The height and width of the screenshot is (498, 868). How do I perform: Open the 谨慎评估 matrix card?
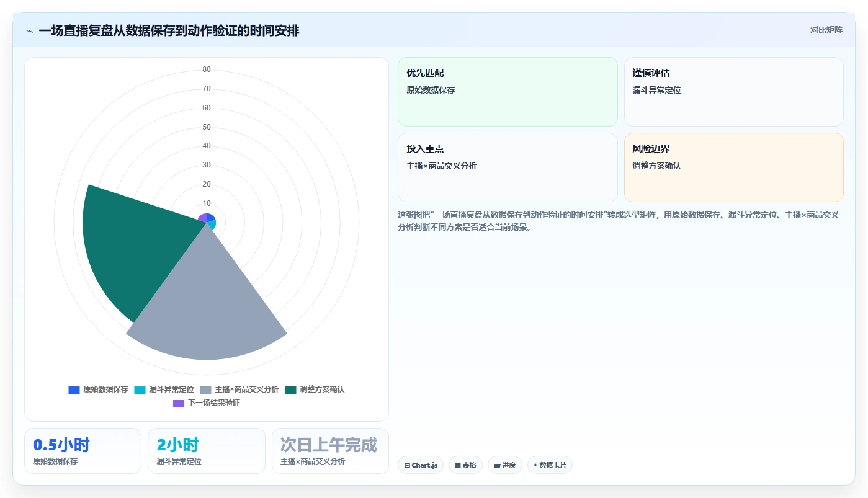pos(733,92)
